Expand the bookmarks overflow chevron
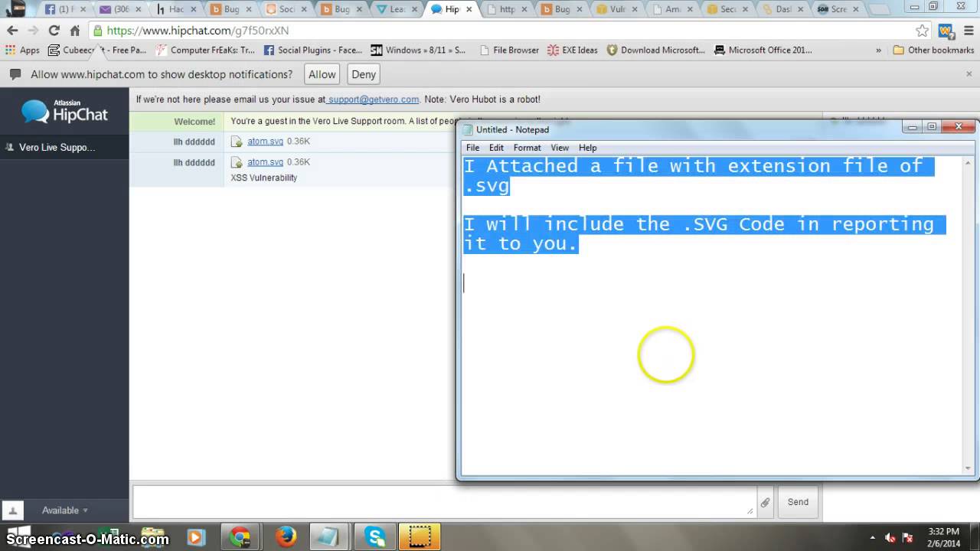The height and width of the screenshot is (551, 980). [878, 50]
